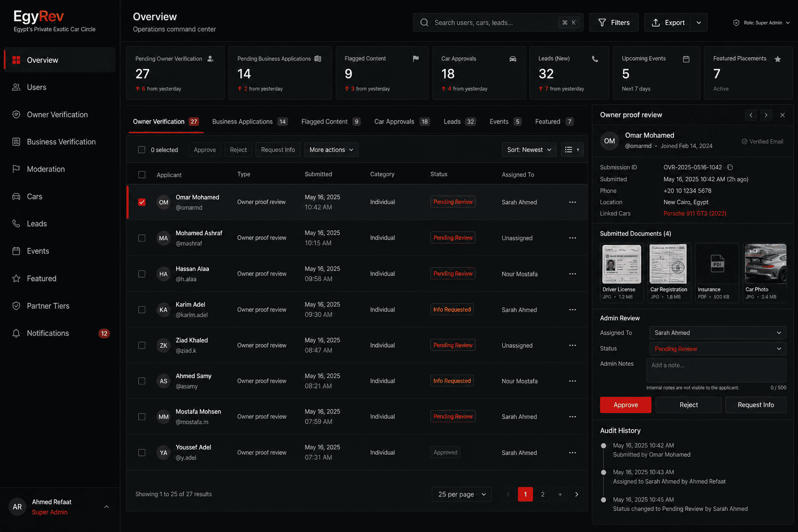
Task: Check Hassan Alaa row checkbox
Action: (x=142, y=274)
